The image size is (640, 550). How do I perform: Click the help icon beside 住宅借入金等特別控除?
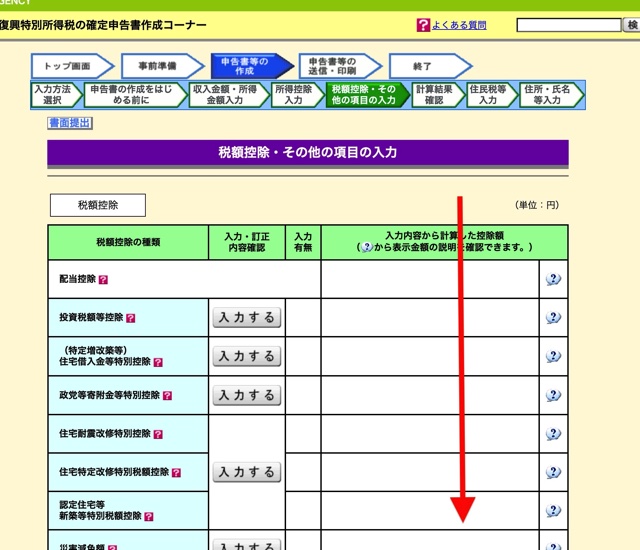pos(158,363)
